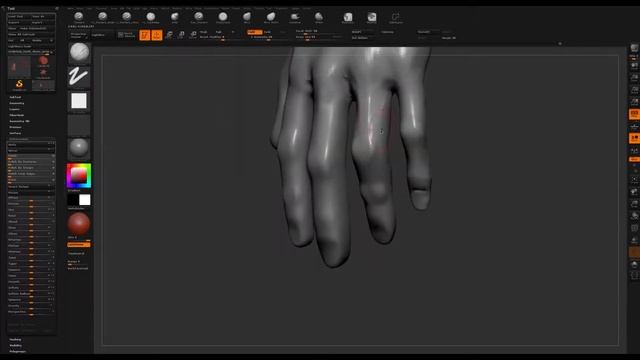Click Clone All SubTools button

point(31,34)
